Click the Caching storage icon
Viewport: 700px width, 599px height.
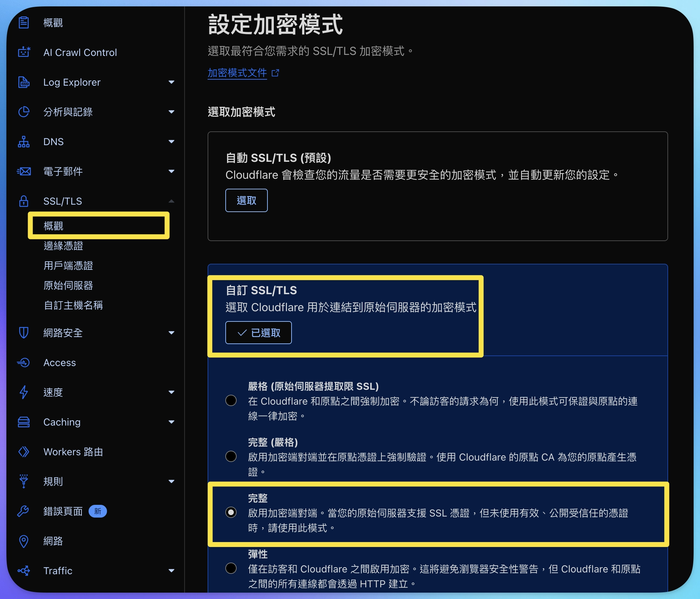click(24, 422)
